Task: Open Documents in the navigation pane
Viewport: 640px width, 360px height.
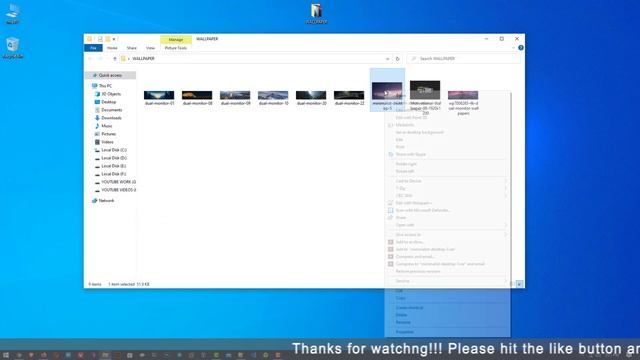Action: (111, 110)
